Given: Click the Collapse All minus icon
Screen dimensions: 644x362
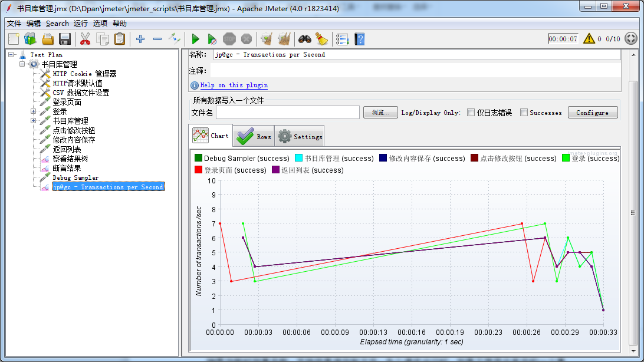Looking at the screenshot, I should point(157,39).
